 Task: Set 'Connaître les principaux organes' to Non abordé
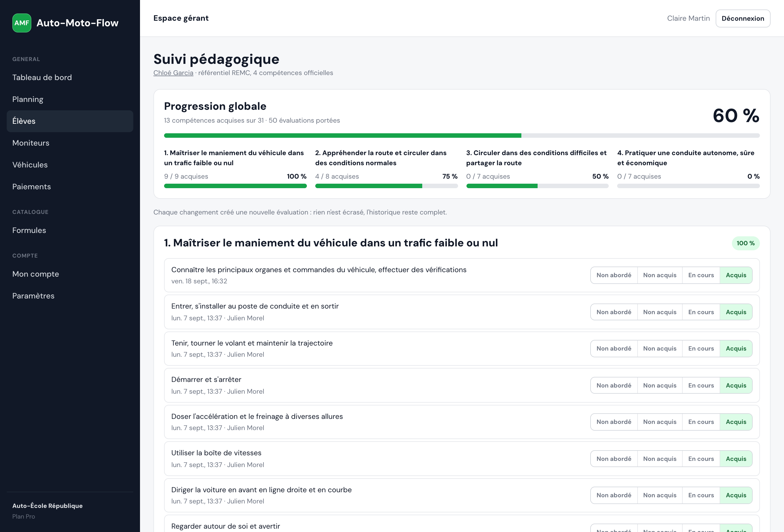click(x=614, y=275)
